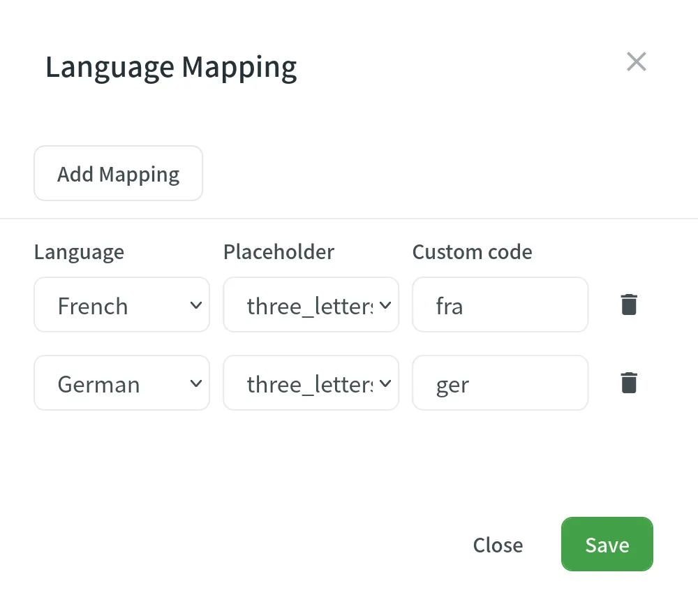Select the delete icon in the first row
The image size is (698, 616).
(628, 305)
